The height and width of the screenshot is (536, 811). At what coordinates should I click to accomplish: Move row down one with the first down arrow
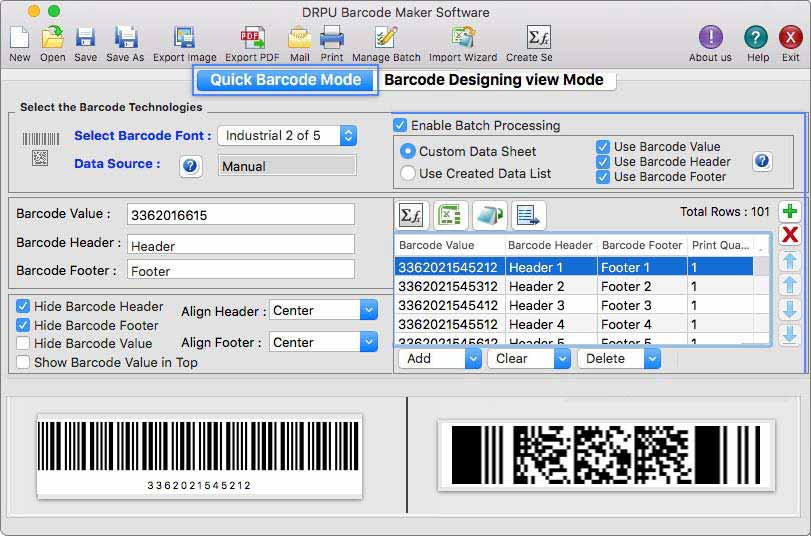coord(790,310)
